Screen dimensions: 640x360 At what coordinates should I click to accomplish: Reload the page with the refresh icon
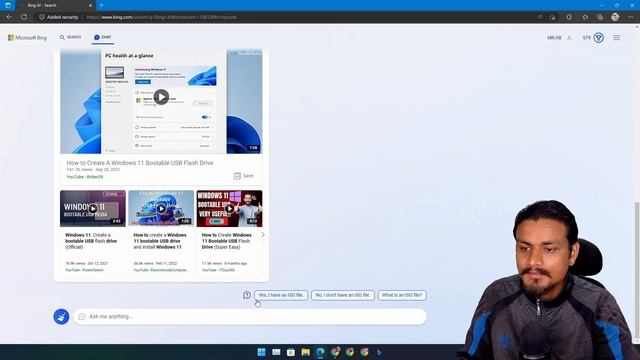pyautogui.click(x=24, y=17)
